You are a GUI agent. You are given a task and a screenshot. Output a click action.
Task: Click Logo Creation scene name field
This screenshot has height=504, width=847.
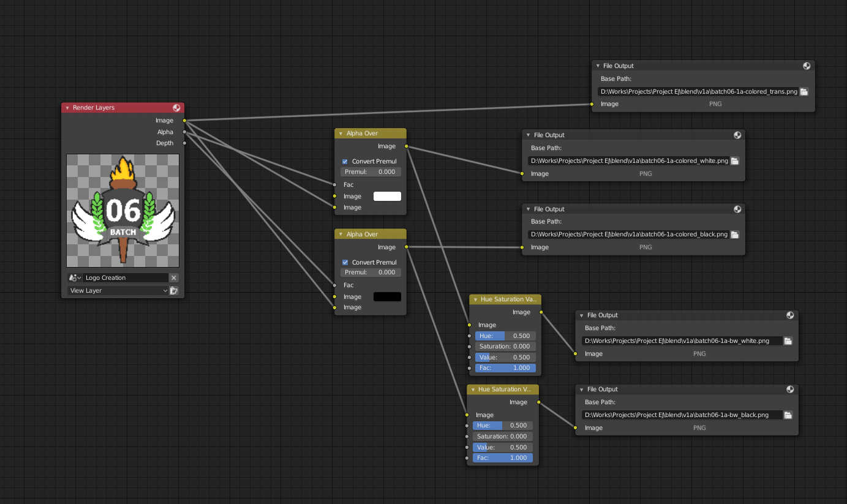[x=126, y=278]
